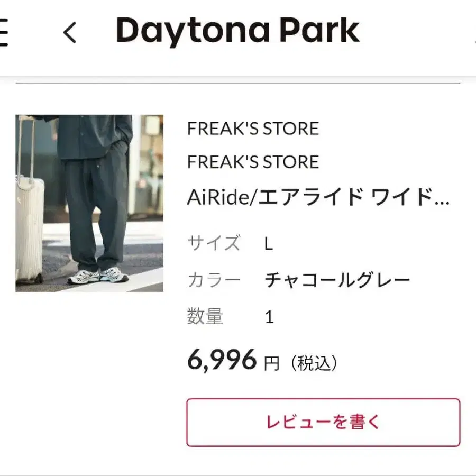
Task: Go back with the left chevron
Action: coord(69,32)
